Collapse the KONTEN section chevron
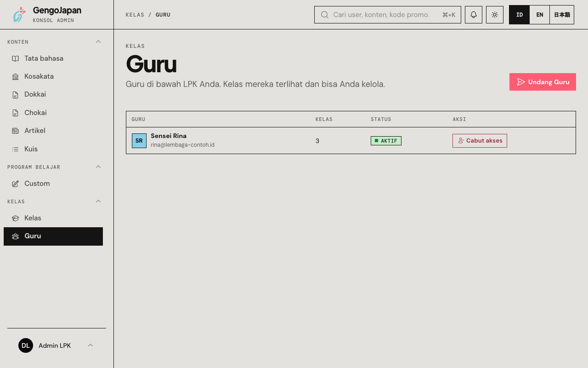588x368 pixels. (98, 42)
